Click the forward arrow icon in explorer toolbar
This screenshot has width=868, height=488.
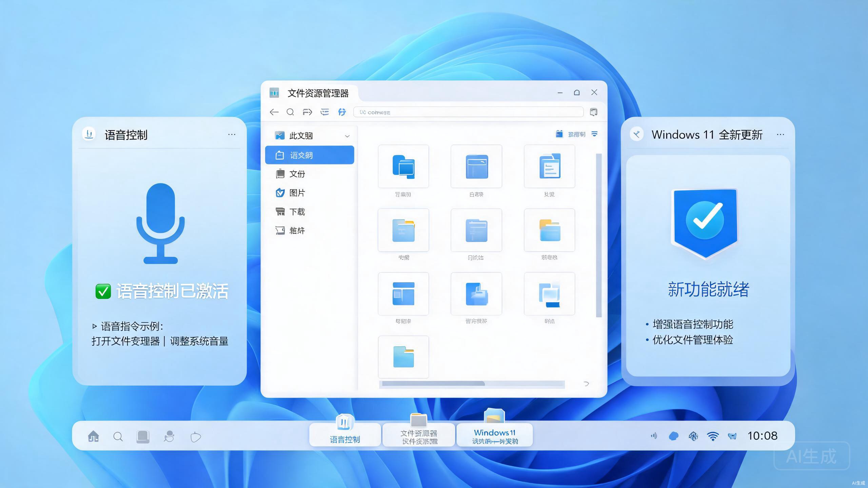pos(307,112)
